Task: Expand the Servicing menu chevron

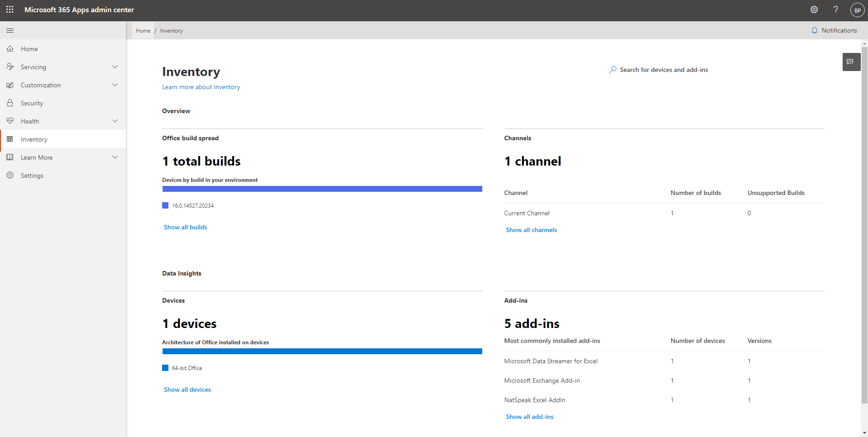Action: pyautogui.click(x=115, y=66)
